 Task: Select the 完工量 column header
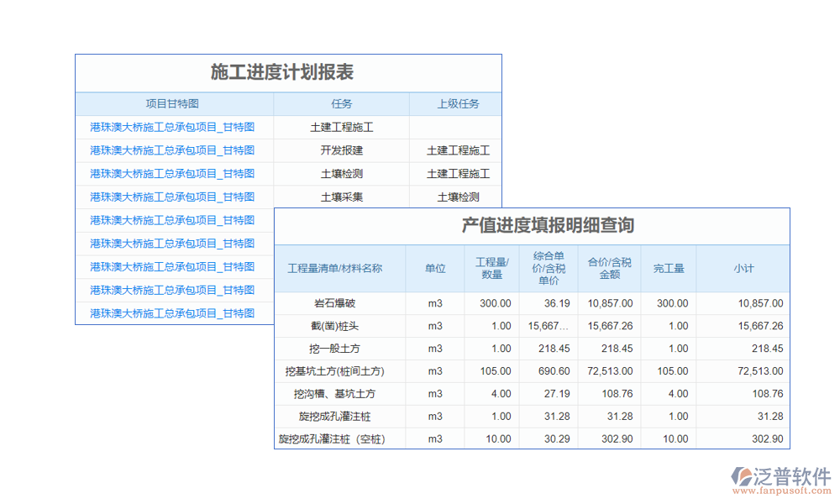669,269
